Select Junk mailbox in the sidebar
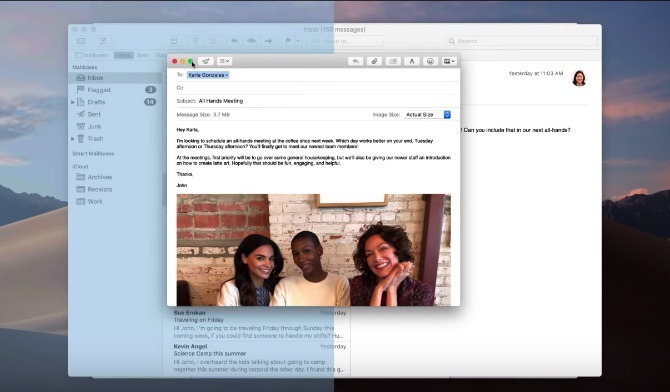The image size is (670, 392). pos(115,127)
